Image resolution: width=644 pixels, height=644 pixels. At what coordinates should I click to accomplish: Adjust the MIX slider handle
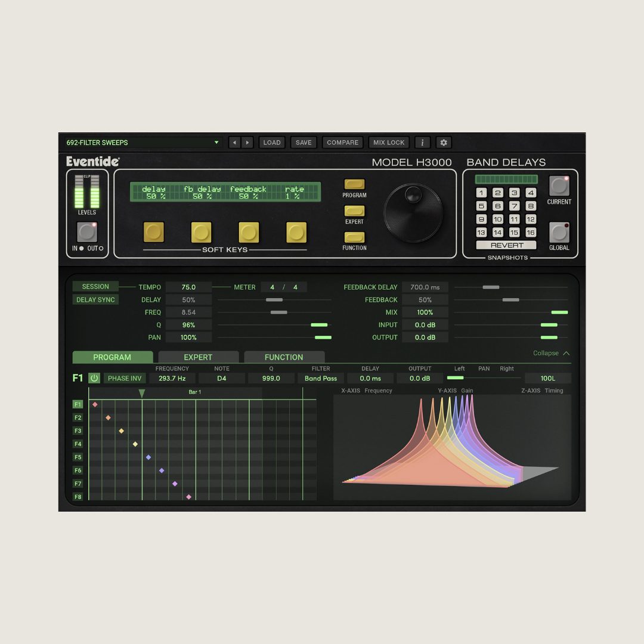point(559,312)
